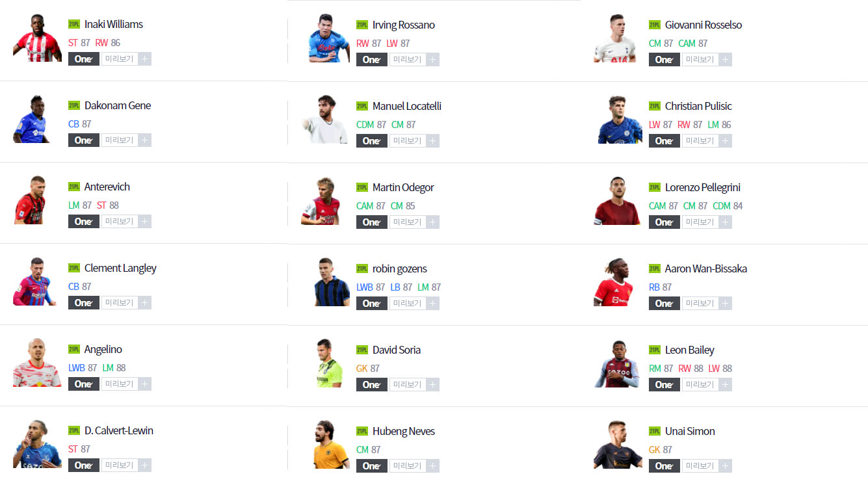Add Dakonam Gene using the plus icon
The height and width of the screenshot is (485, 868).
(x=145, y=140)
